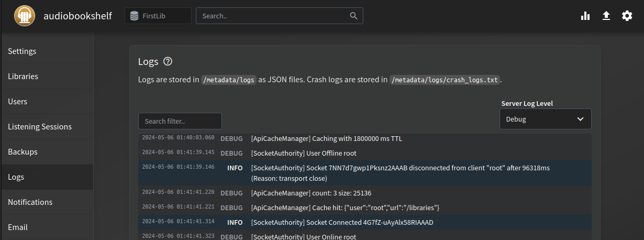This screenshot has width=644, height=240.
Task: Click the audiobookshelf title link
Action: pyautogui.click(x=77, y=16)
